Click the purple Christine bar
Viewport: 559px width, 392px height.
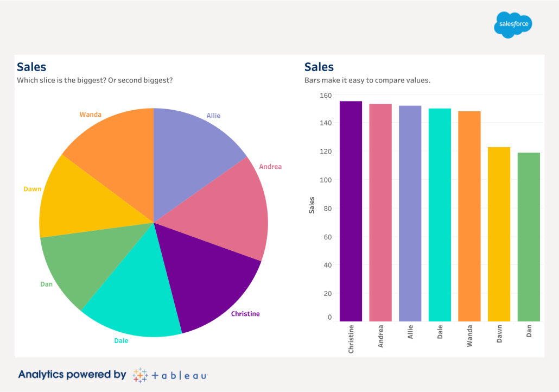point(351,212)
